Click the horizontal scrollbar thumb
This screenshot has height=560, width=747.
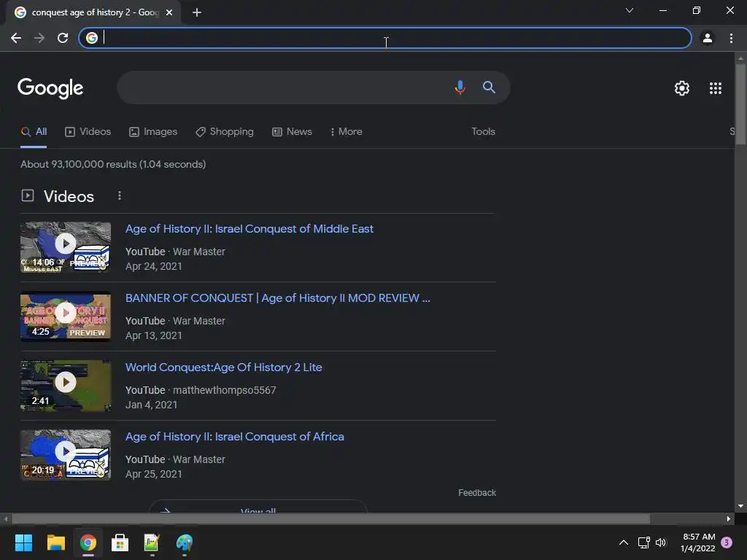tap(331, 519)
